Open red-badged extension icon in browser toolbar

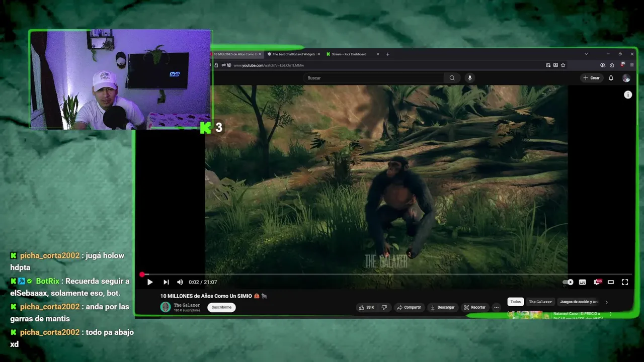tap(622, 65)
